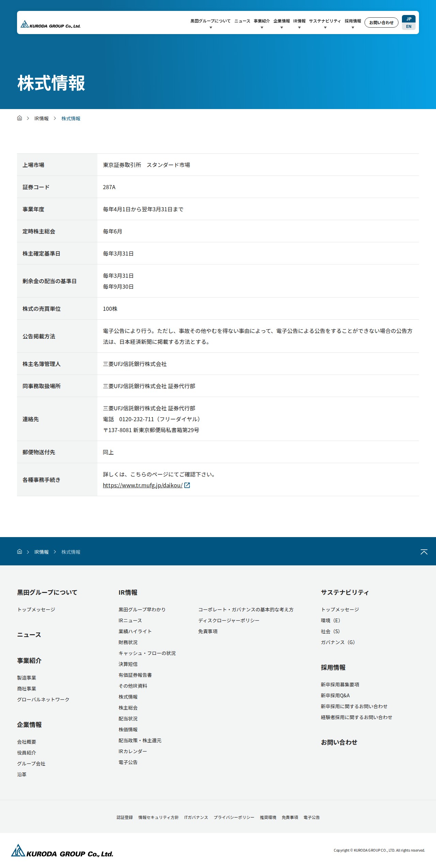Open 製造事業 footer link
The height and width of the screenshot is (868, 436).
tap(27, 678)
